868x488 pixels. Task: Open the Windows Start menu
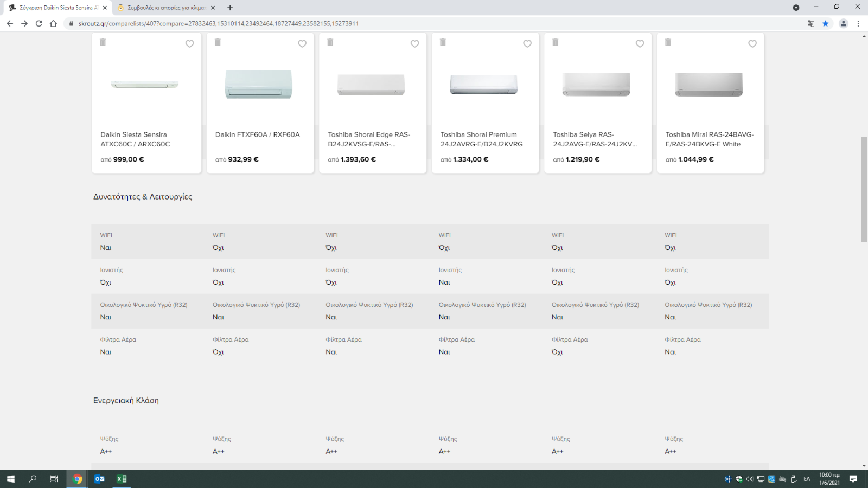click(11, 479)
